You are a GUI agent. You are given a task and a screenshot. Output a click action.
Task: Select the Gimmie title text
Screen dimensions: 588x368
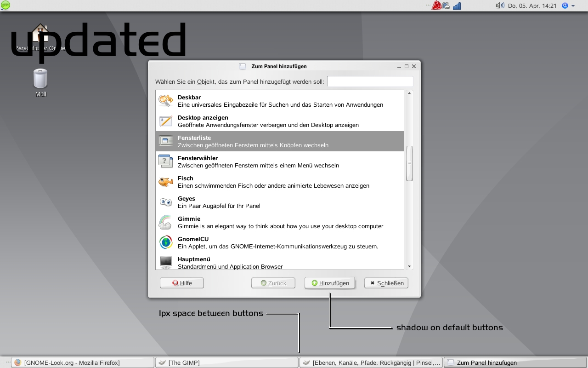[x=189, y=219]
